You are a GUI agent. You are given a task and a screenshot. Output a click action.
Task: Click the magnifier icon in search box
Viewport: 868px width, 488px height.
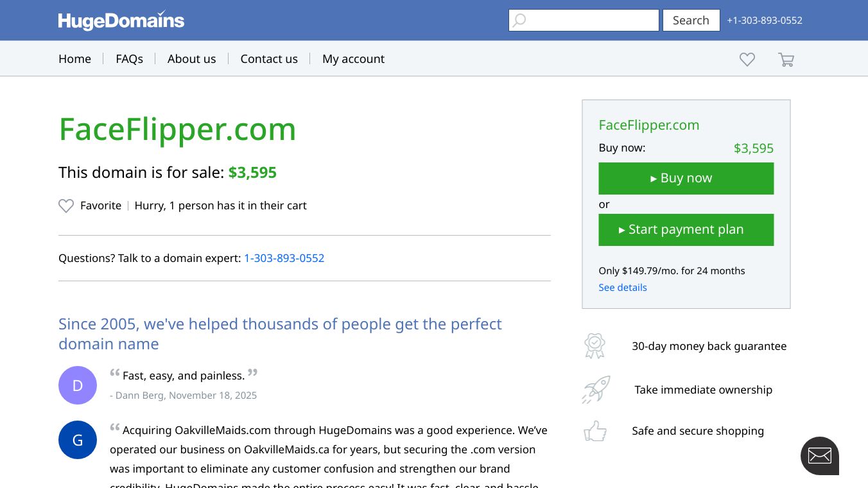(x=519, y=21)
